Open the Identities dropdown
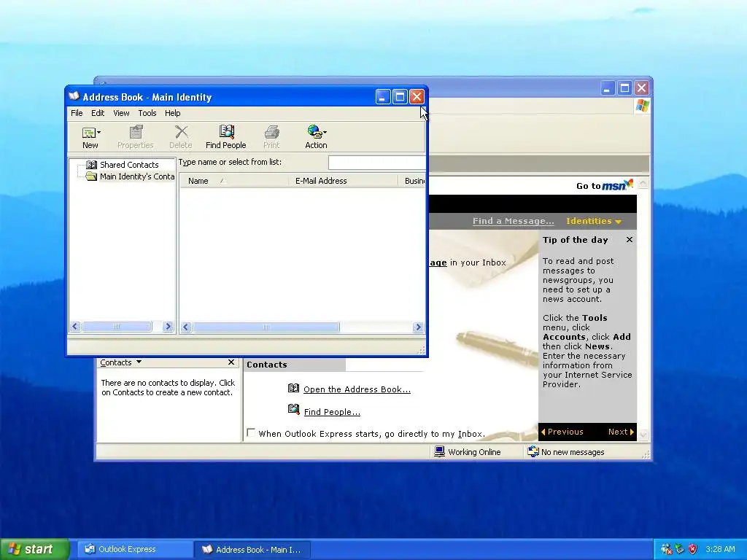The width and height of the screenshot is (747, 560). 594,221
